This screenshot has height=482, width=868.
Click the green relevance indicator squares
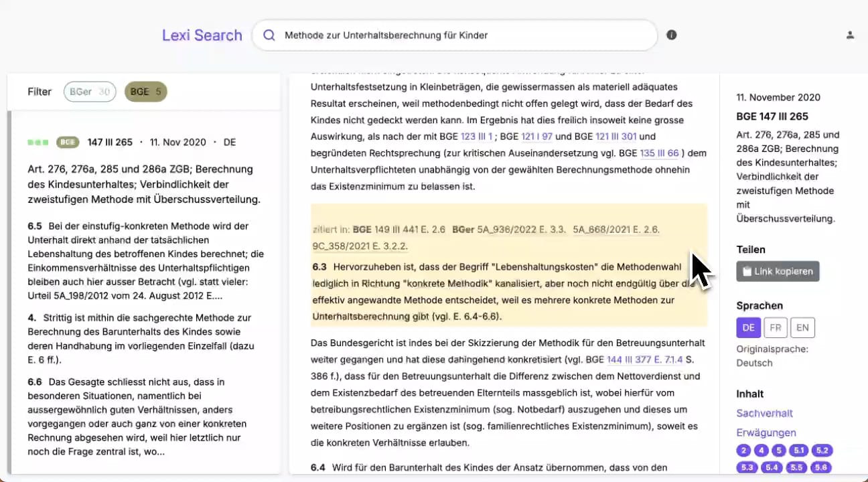[x=38, y=143]
